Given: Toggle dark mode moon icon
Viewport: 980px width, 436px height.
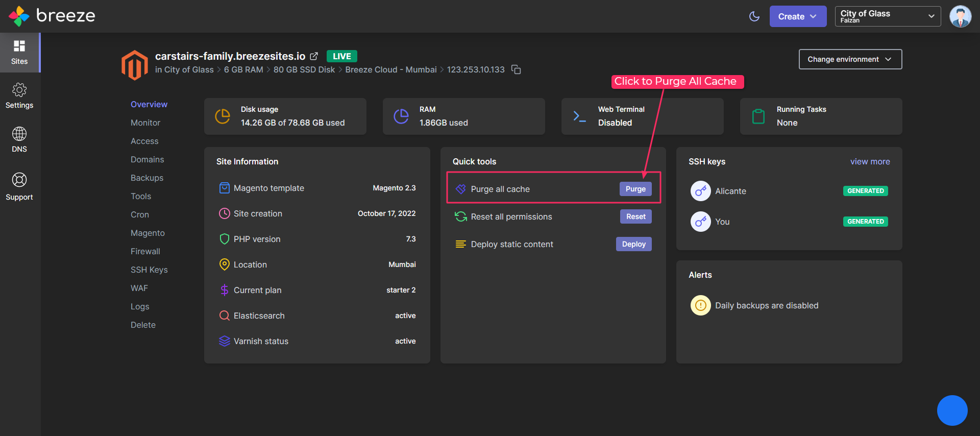Looking at the screenshot, I should tap(754, 16).
